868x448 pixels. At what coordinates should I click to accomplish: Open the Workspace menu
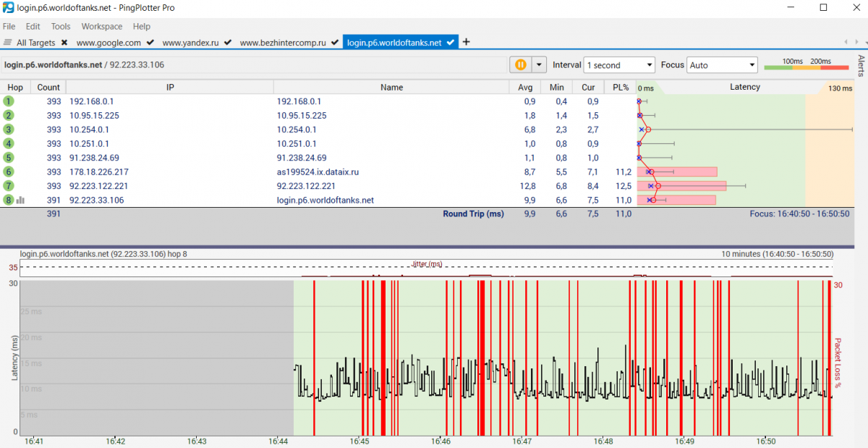pos(101,26)
